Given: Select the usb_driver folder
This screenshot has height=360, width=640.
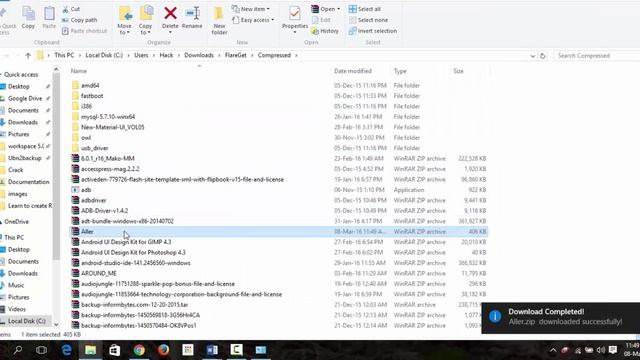Looking at the screenshot, I should click(x=95, y=148).
